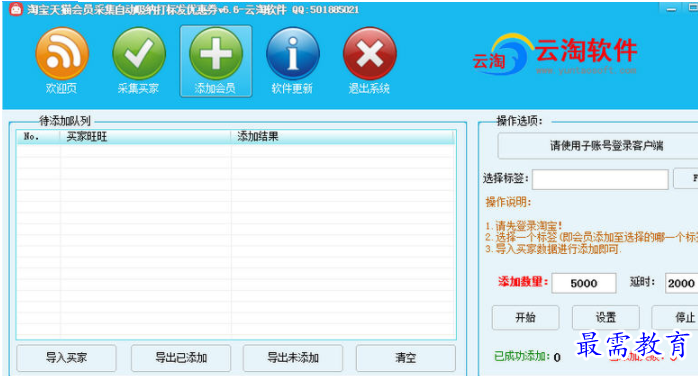Click the 延时 field showing 2000

click(682, 283)
